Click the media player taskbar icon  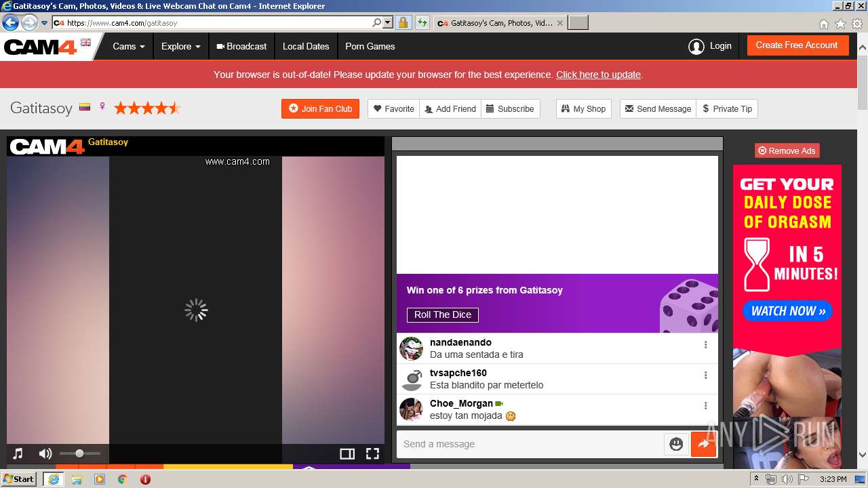click(100, 479)
